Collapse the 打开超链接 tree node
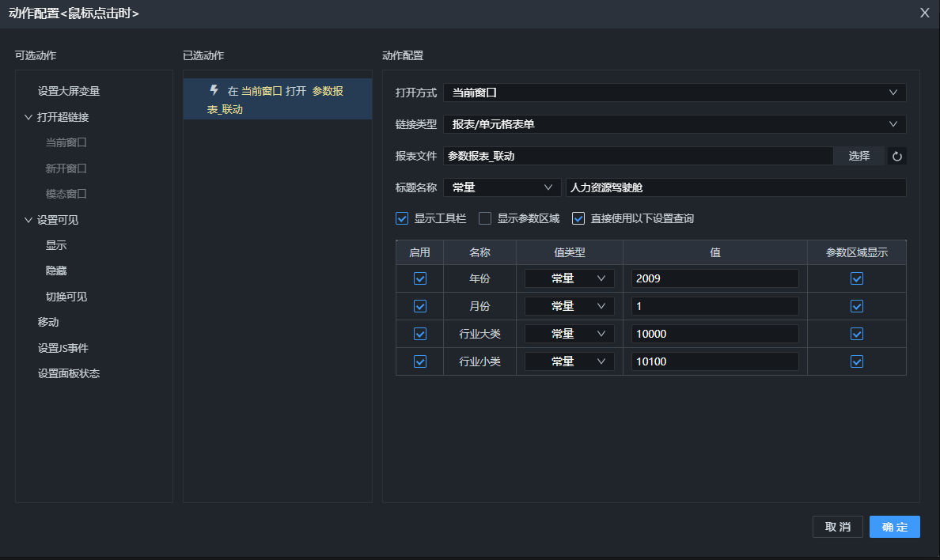 (28, 117)
